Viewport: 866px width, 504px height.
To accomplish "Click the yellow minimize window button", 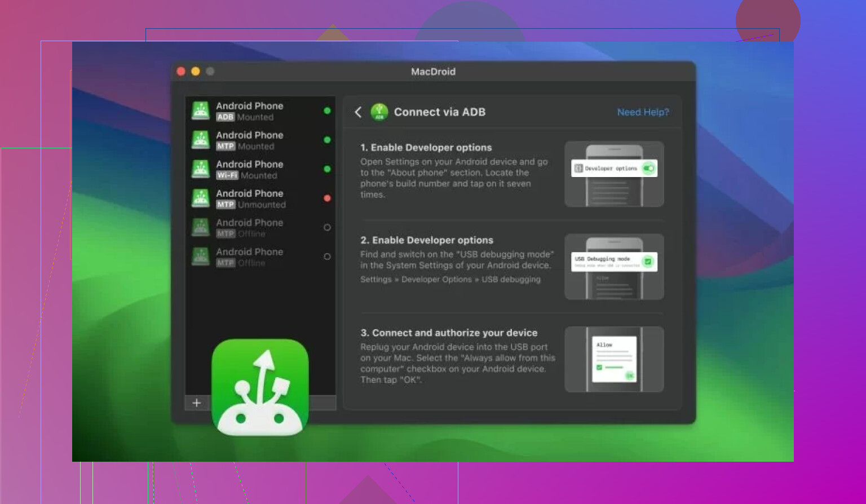I will pyautogui.click(x=196, y=72).
